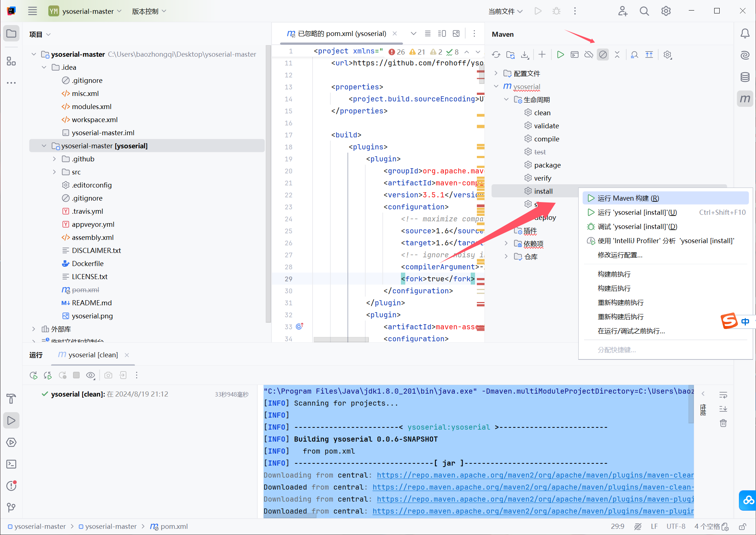Switch to ysoserial [clean] run tab
Screen dimensions: 756x535
(93, 355)
